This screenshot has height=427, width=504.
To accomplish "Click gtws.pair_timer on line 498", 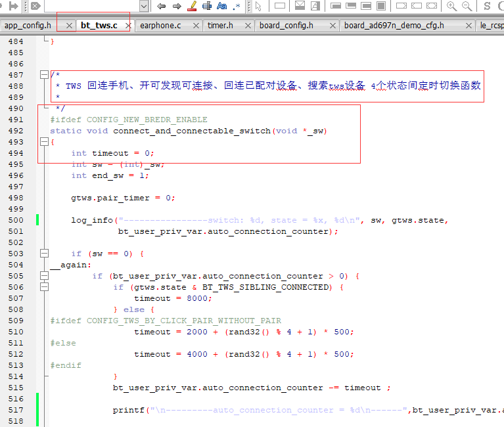I will (110, 198).
